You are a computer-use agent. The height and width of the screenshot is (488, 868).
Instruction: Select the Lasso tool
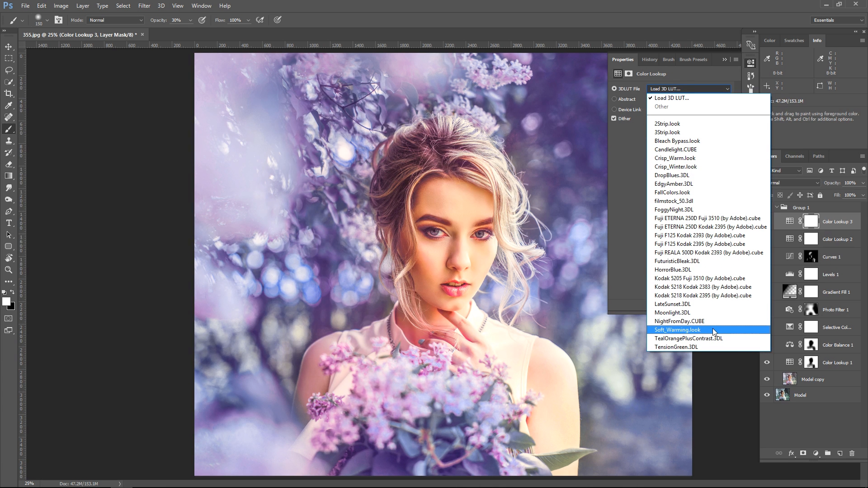pos(9,70)
